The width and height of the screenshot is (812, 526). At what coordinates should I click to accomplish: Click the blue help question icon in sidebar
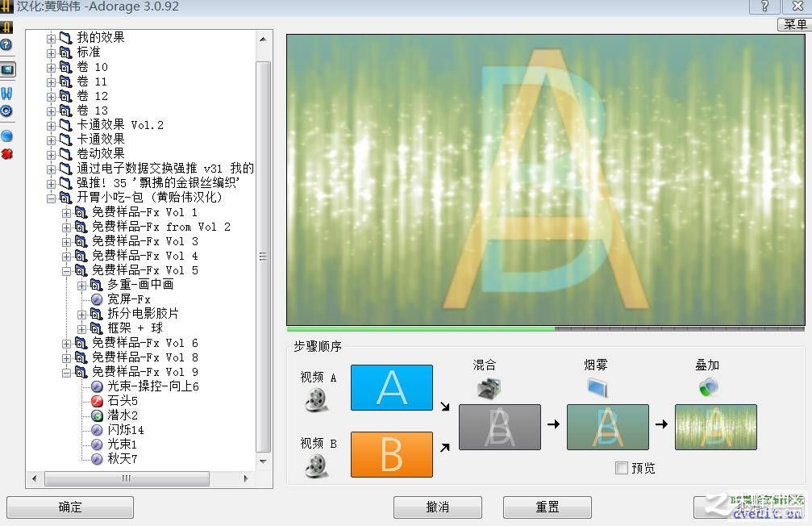click(6, 44)
